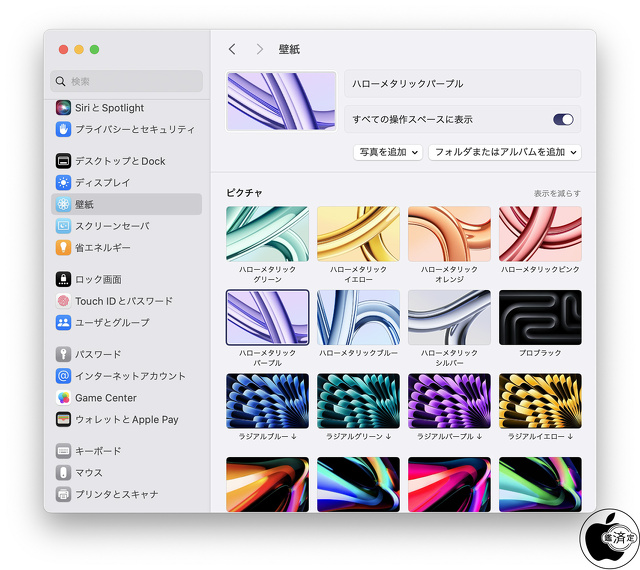Click ディスプレイ label

[102, 183]
